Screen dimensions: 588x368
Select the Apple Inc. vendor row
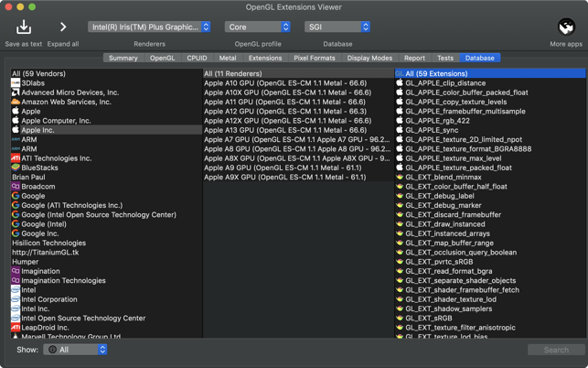point(106,130)
